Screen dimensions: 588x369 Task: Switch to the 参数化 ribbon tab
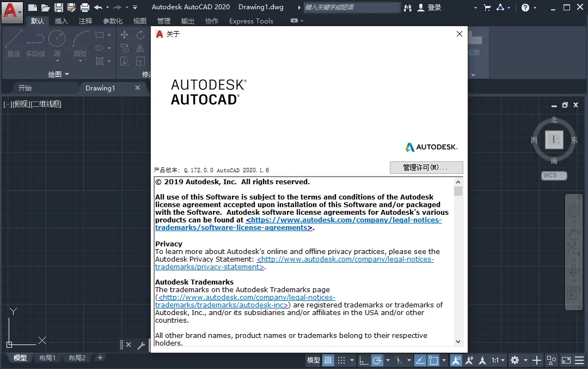113,21
